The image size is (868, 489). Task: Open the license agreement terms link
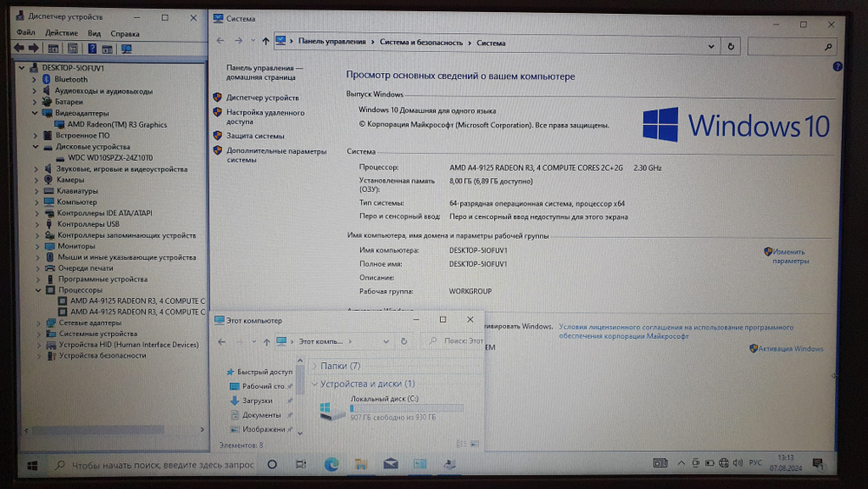coord(676,332)
